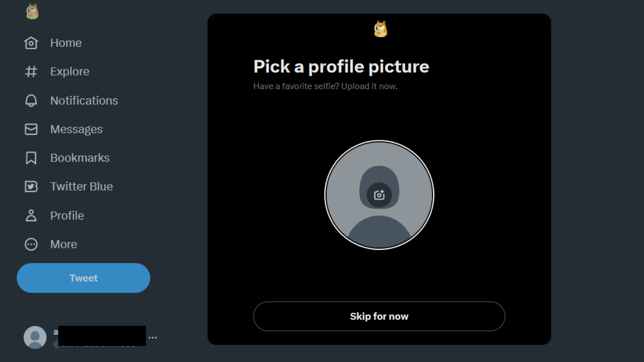
Task: Open the Bookmarks text label
Action: [80, 158]
